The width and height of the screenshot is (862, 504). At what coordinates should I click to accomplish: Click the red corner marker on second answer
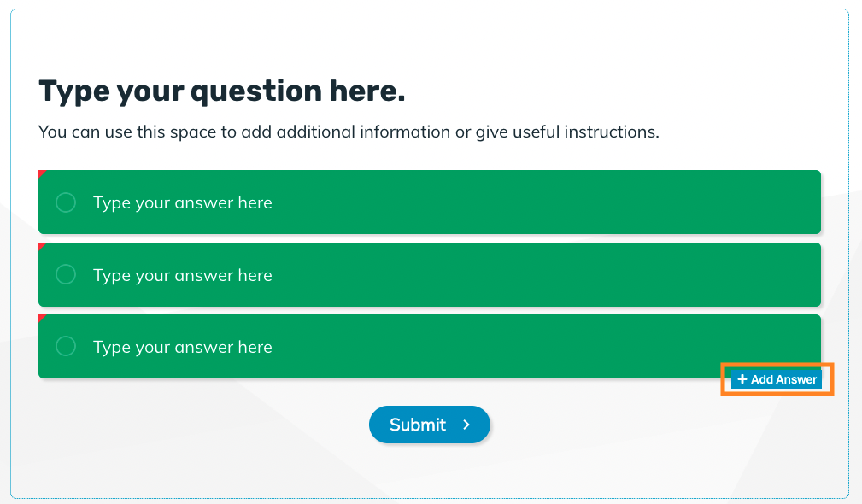[41, 246]
